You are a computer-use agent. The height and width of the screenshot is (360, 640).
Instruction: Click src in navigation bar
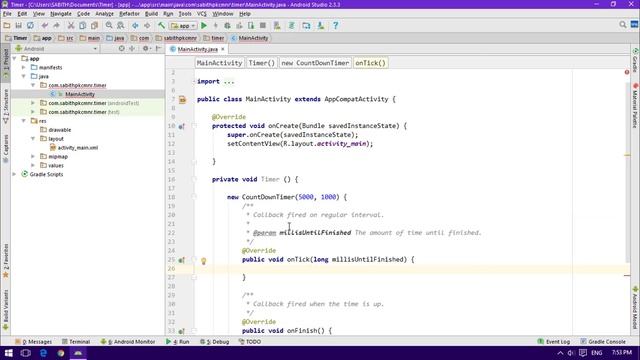click(66, 38)
